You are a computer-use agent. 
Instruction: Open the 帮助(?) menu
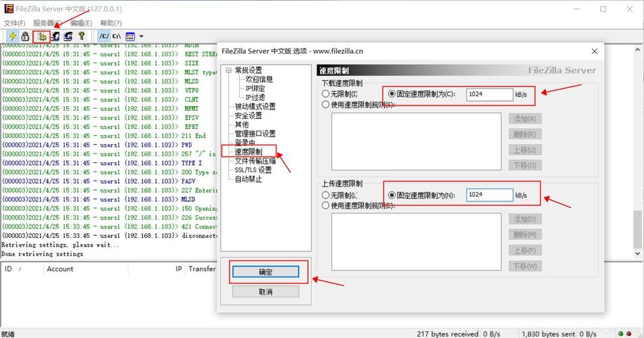[x=111, y=23]
